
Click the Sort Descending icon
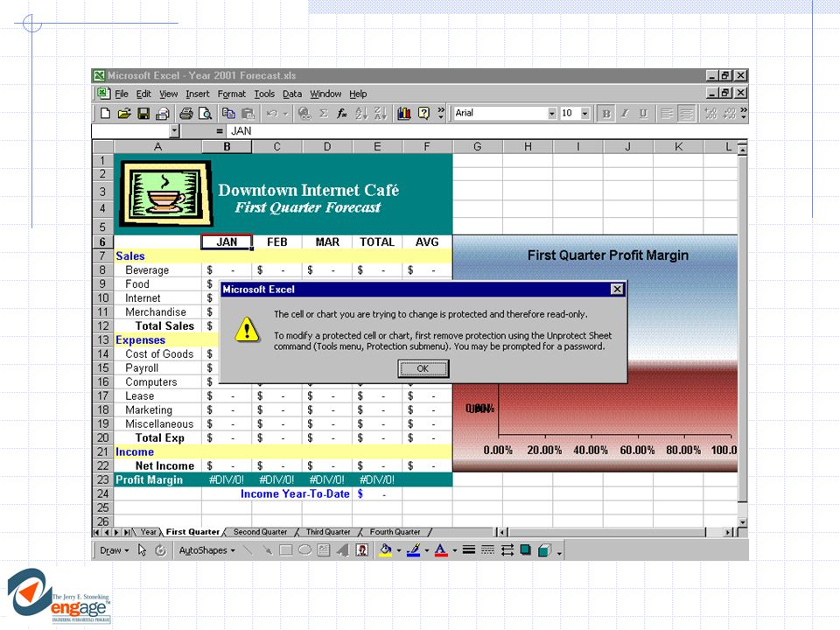pos(381,113)
